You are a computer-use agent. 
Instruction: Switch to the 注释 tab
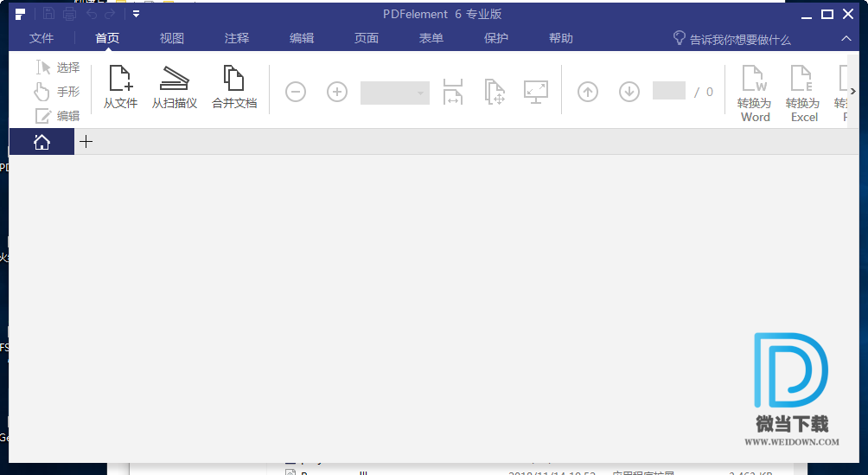point(237,38)
